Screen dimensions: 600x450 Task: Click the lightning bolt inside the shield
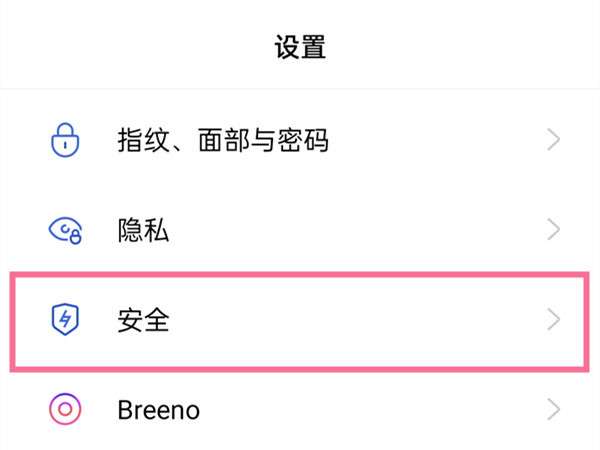pos(64,320)
